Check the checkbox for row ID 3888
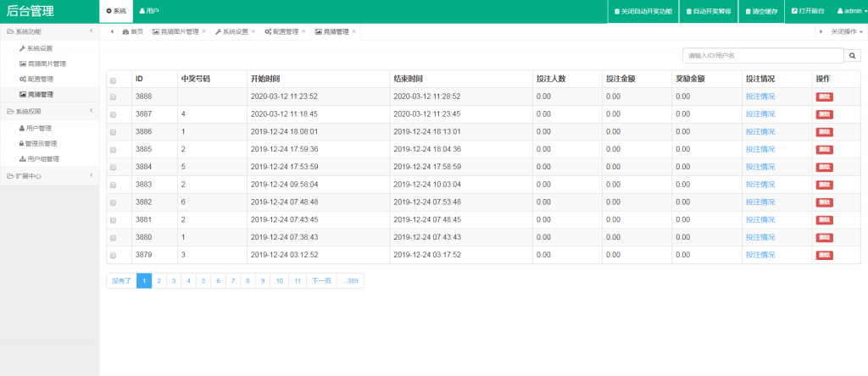The width and height of the screenshot is (868, 376). tap(114, 97)
